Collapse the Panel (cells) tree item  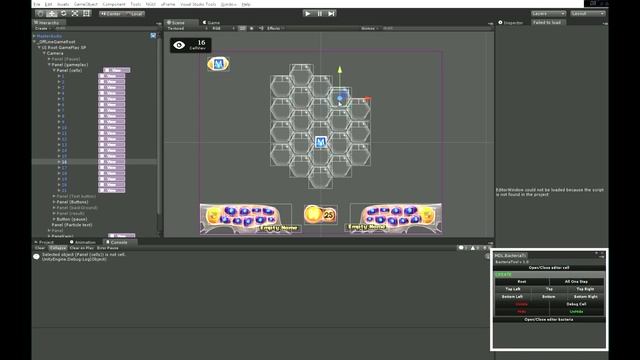(54, 70)
